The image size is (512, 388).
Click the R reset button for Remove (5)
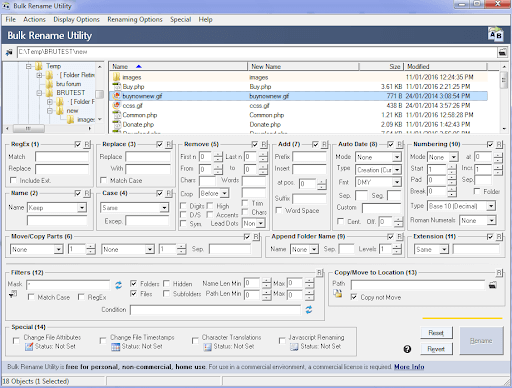click(264, 144)
